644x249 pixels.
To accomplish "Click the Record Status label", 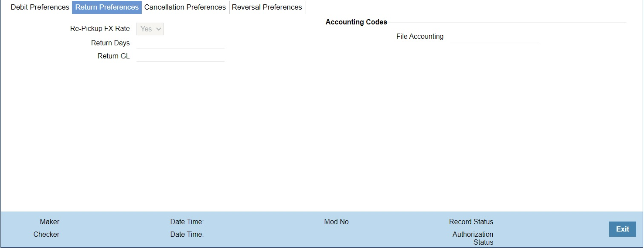I will pyautogui.click(x=471, y=222).
